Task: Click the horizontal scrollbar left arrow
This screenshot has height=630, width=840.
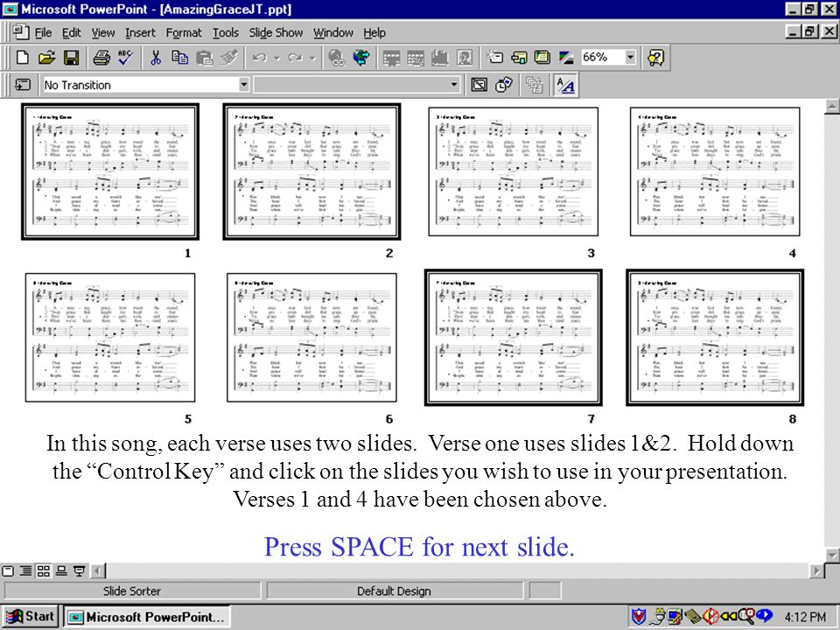Action: pyautogui.click(x=97, y=571)
